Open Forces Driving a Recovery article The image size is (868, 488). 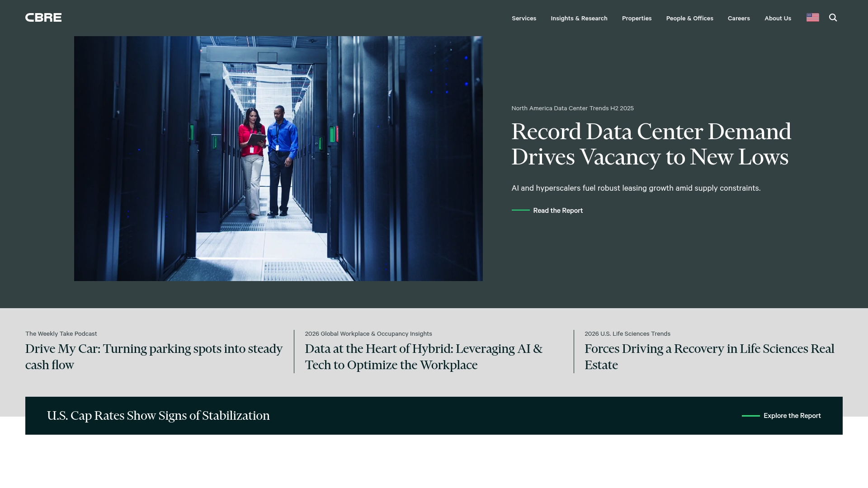709,357
